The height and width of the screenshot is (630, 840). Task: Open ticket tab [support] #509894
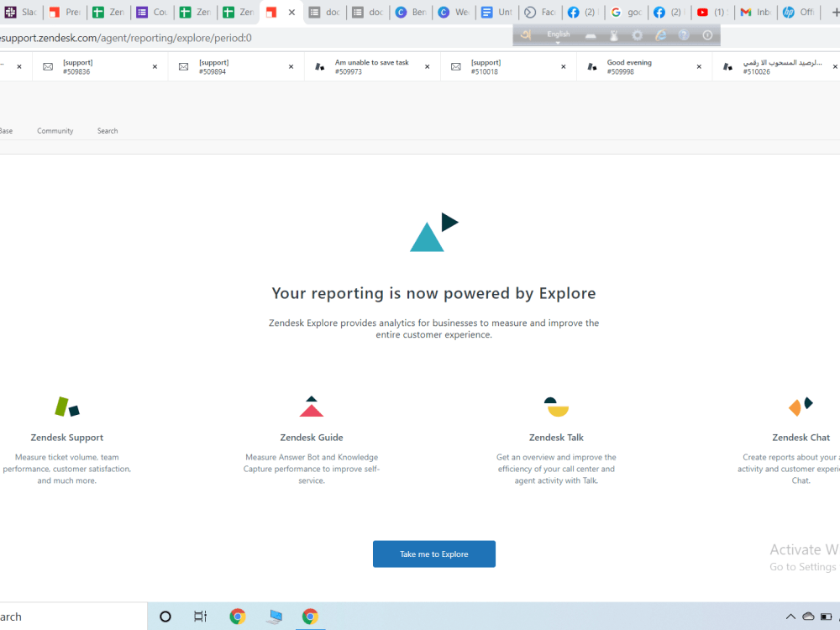tap(236, 67)
